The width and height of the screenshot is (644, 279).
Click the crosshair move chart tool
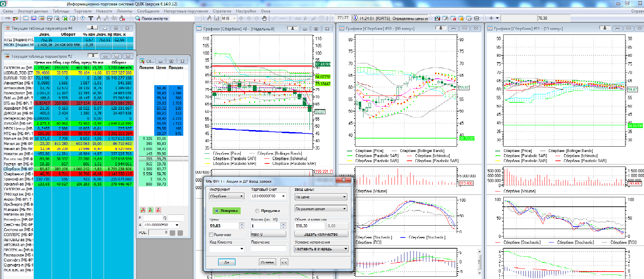click(241, 18)
